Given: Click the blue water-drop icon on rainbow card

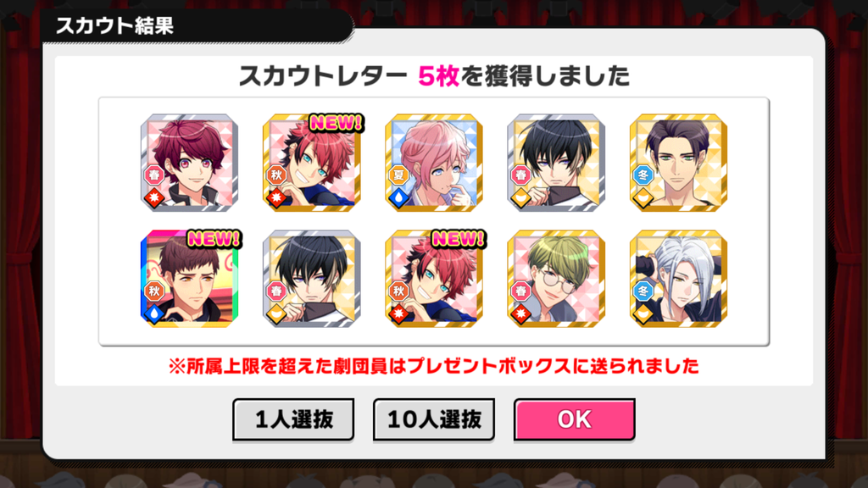Looking at the screenshot, I should 154,313.
